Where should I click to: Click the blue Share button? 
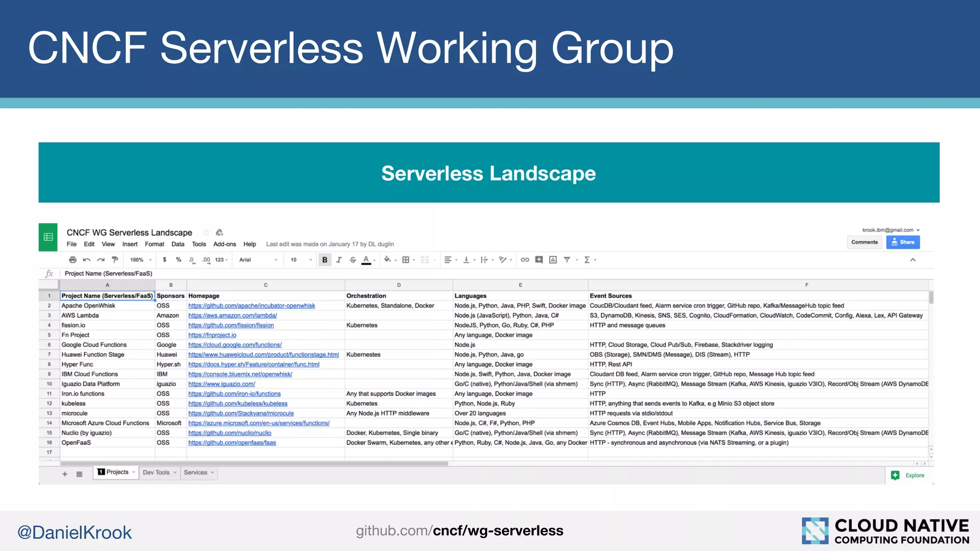point(903,242)
